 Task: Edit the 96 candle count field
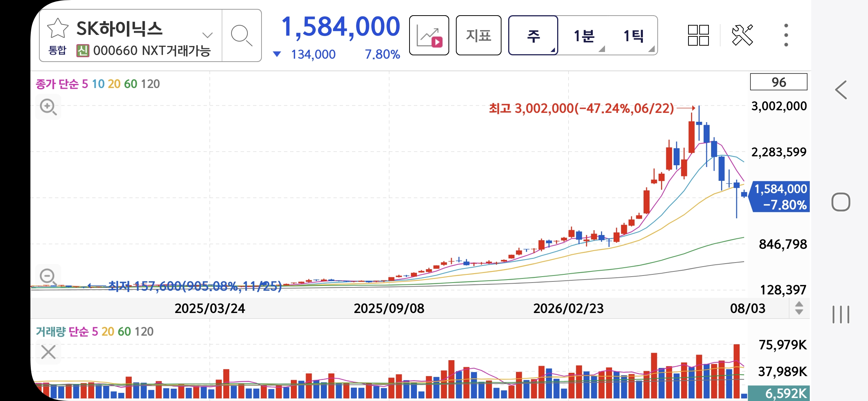tap(779, 82)
